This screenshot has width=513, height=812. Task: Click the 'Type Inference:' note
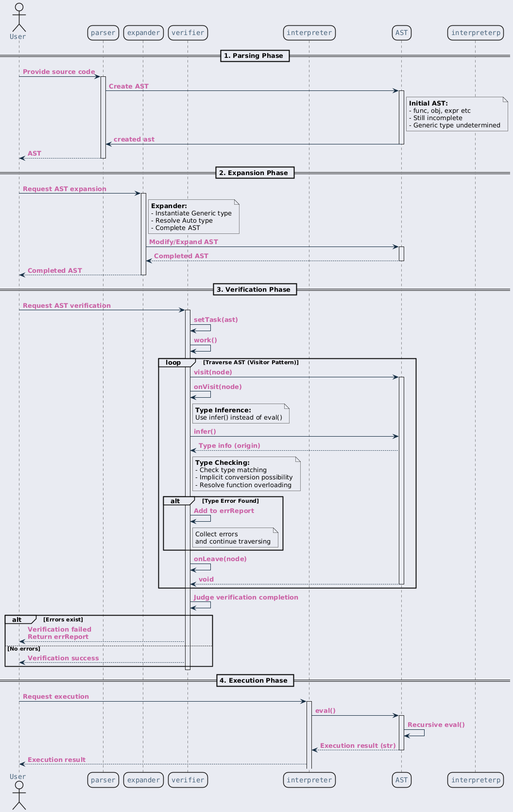241,413
